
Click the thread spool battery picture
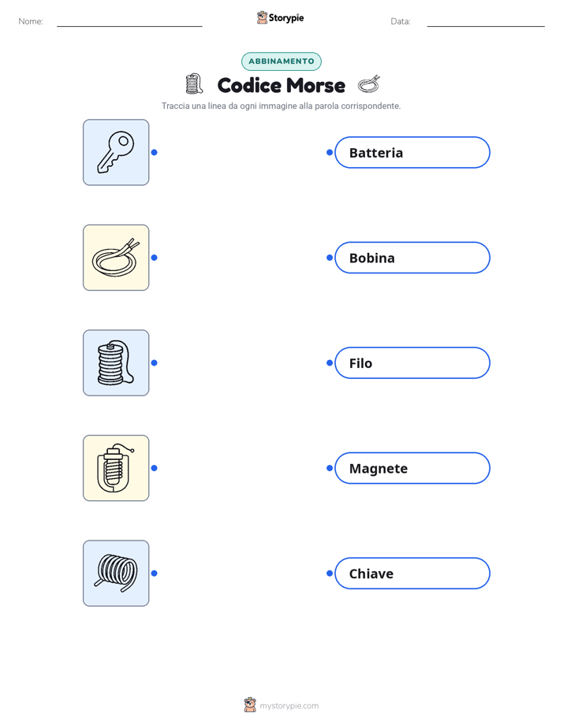pyautogui.click(x=116, y=362)
